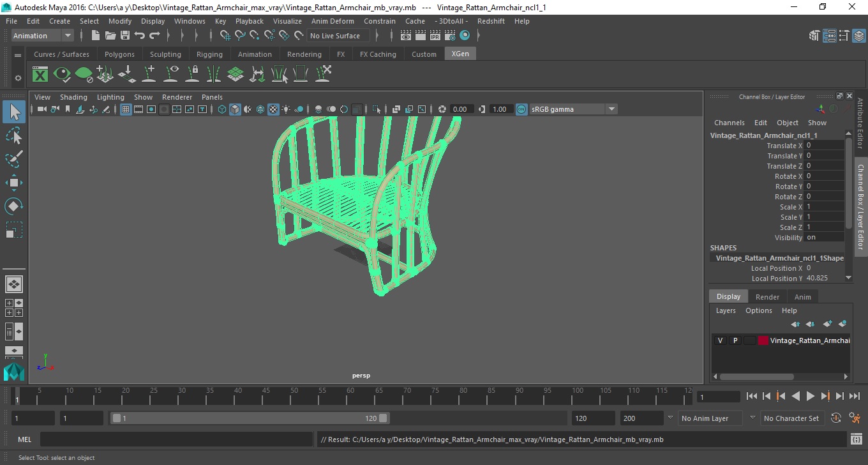The height and width of the screenshot is (465, 868).
Task: Open the viewport Renderer menu
Action: [177, 97]
